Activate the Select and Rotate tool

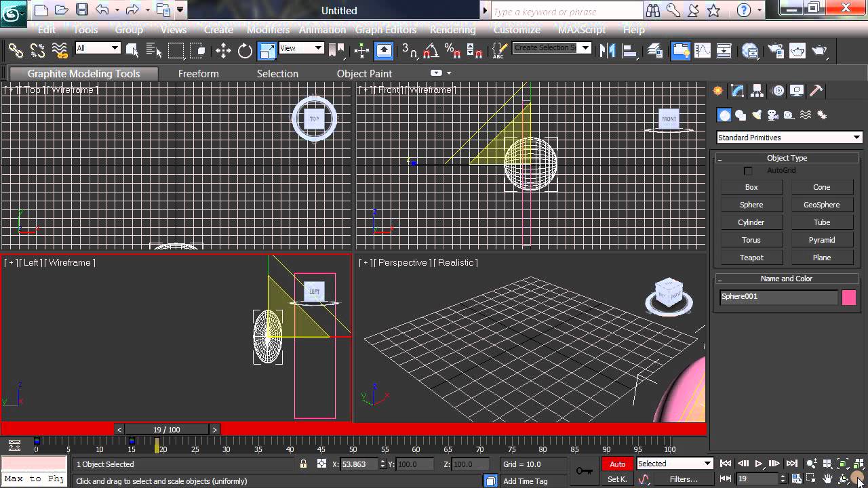tap(245, 50)
